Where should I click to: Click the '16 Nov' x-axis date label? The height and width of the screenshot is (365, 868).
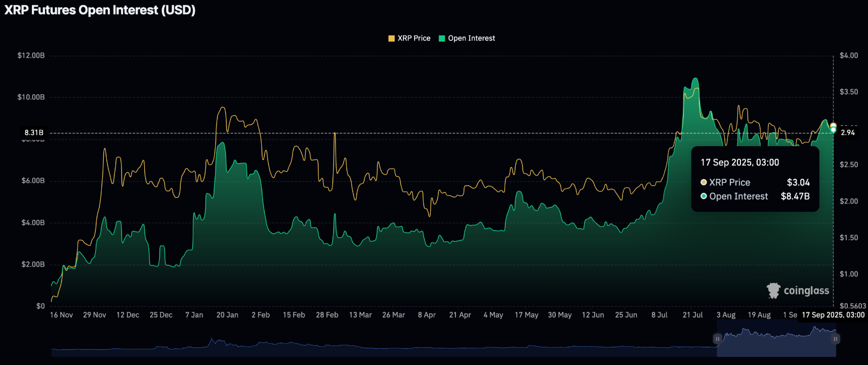click(61, 315)
